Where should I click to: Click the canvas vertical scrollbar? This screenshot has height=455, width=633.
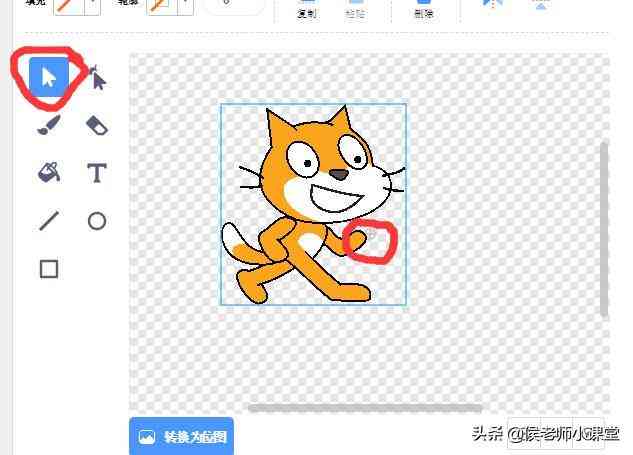pos(604,229)
